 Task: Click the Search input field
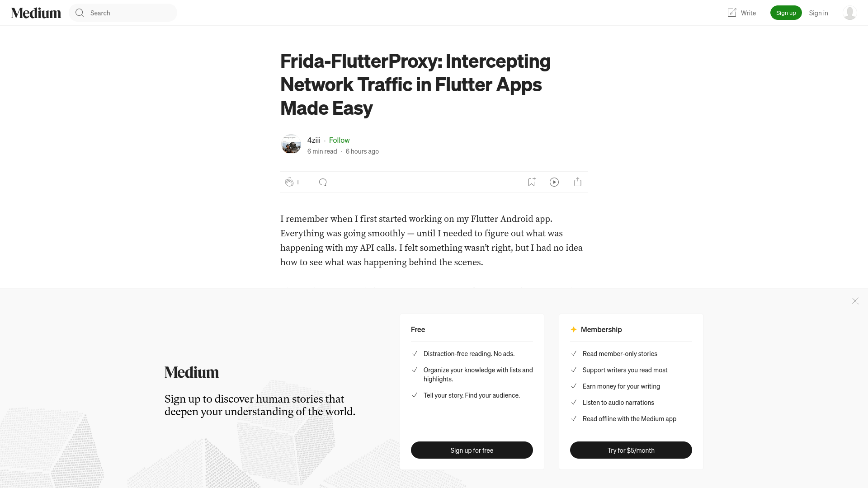(x=123, y=13)
